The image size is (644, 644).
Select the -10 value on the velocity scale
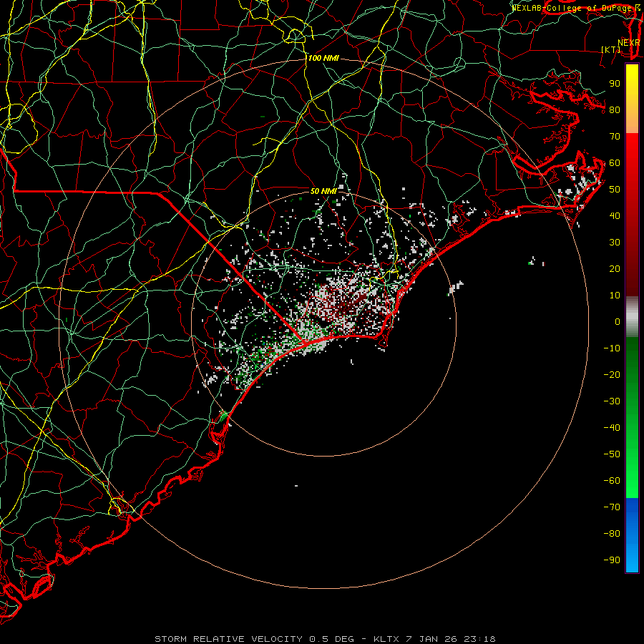[612, 348]
